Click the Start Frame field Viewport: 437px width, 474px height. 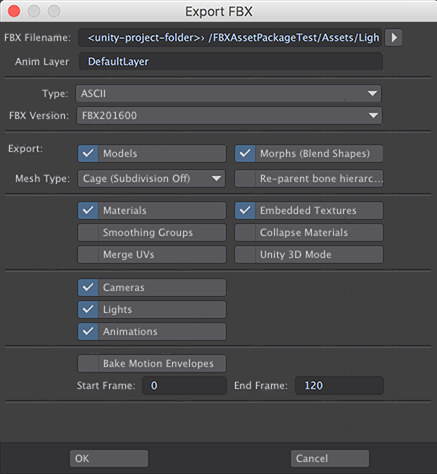[184, 385]
